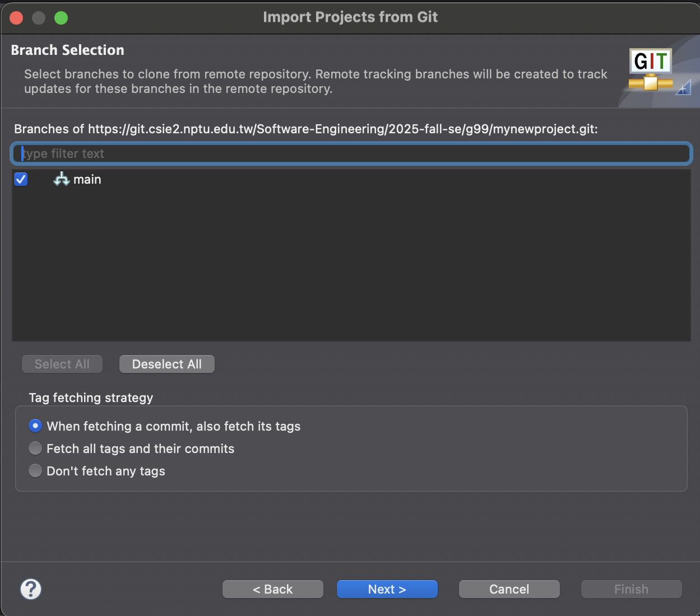Click the branch icon beside main
The image size is (700, 616).
click(x=61, y=179)
